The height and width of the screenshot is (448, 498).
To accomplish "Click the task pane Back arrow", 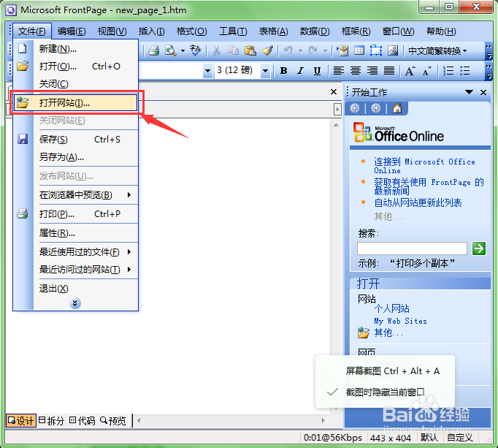I will 355,108.
